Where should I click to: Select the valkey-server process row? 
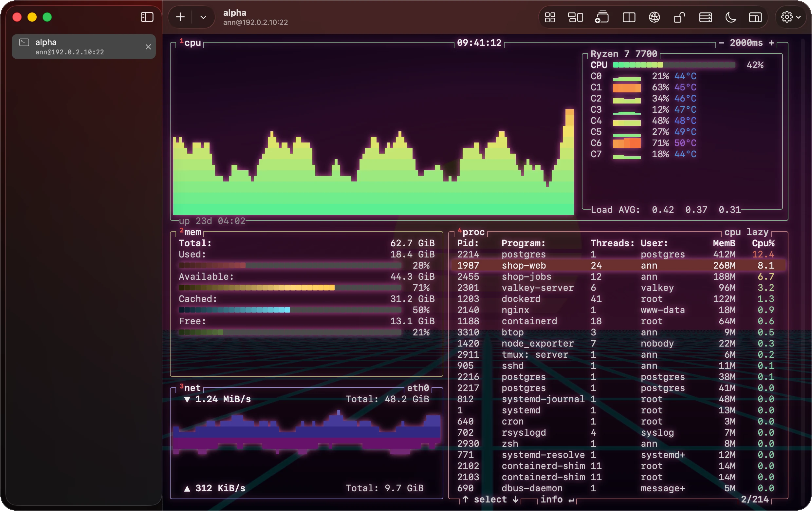click(x=618, y=288)
